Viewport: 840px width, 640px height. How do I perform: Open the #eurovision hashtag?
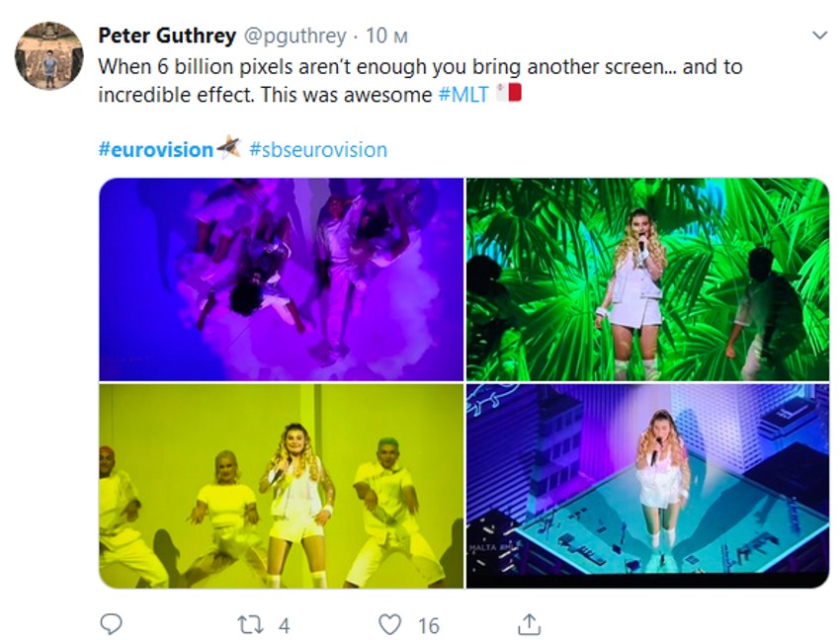pyautogui.click(x=156, y=149)
